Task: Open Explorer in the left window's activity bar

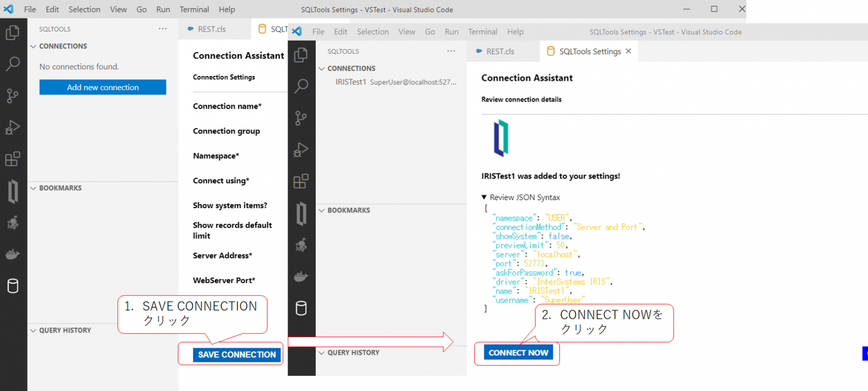Action: (12, 33)
